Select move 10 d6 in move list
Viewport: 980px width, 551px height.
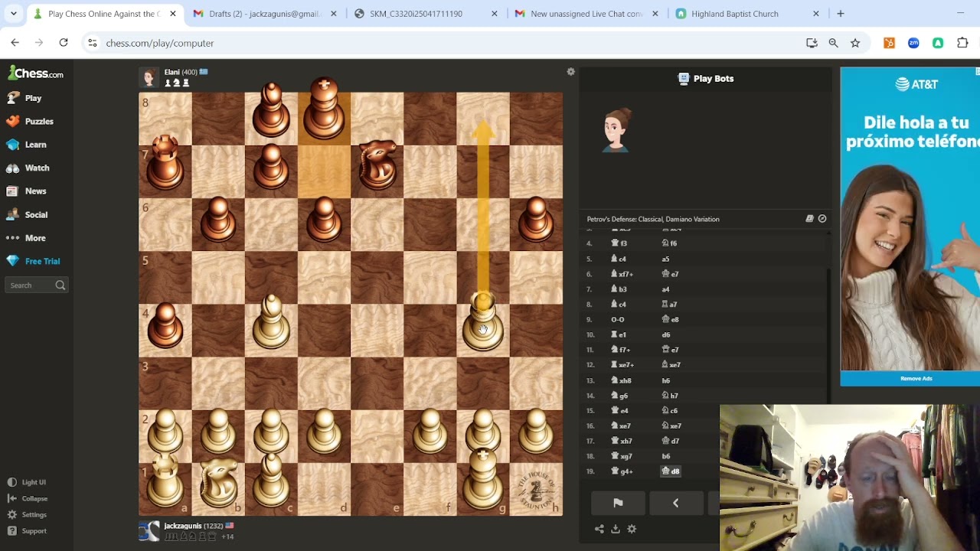click(666, 334)
